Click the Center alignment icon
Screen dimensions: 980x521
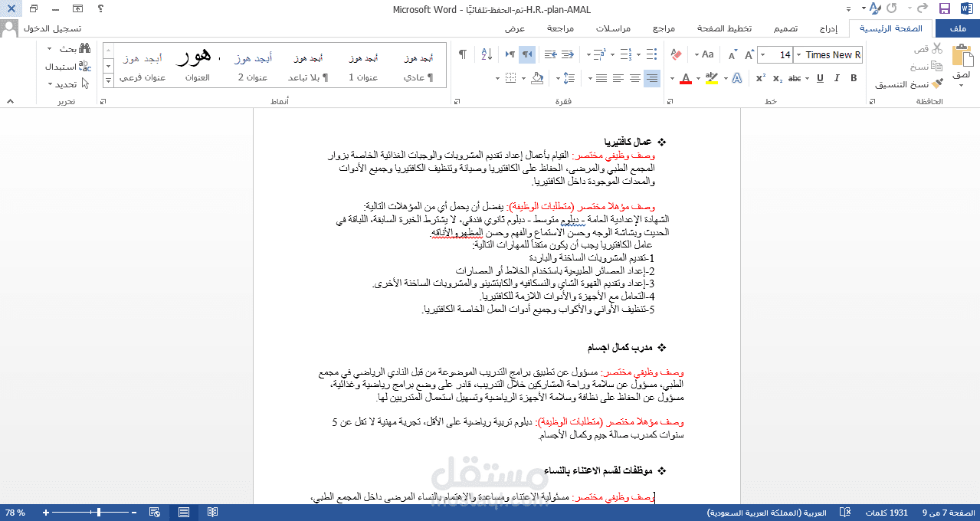tap(634, 78)
